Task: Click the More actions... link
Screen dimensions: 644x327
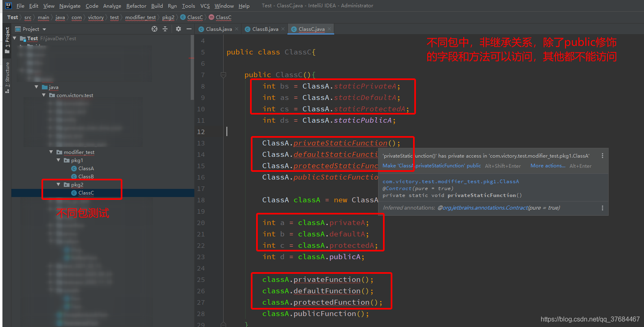Action: 548,166
